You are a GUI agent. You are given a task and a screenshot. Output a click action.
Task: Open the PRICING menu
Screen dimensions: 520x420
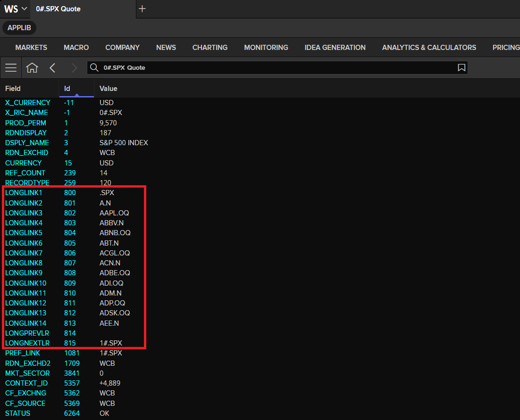point(506,47)
